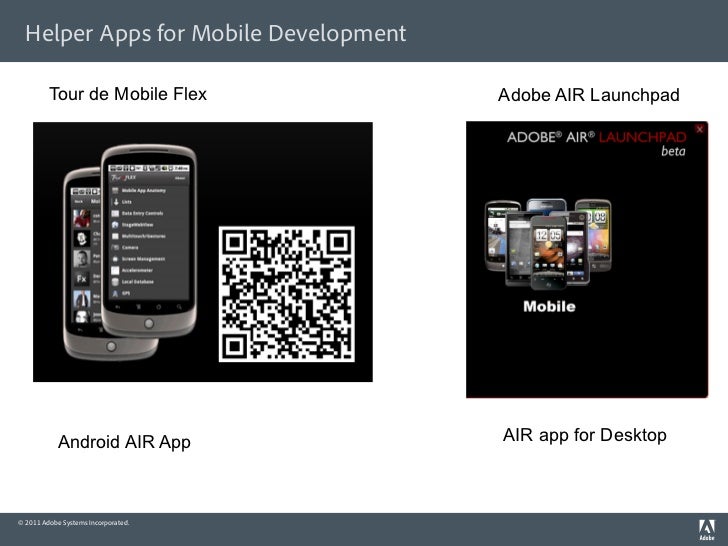Click the back phone's trackball button
Image resolution: width=728 pixels, height=546 pixels.
pos(111,346)
